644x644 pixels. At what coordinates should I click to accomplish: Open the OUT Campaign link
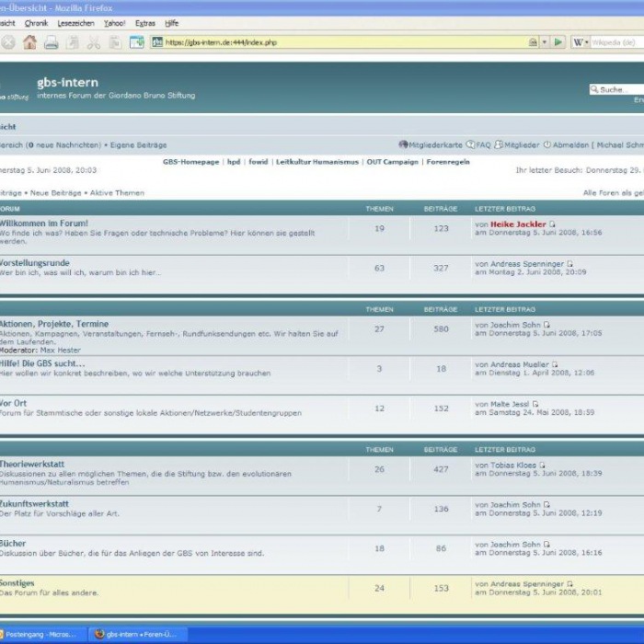click(392, 162)
